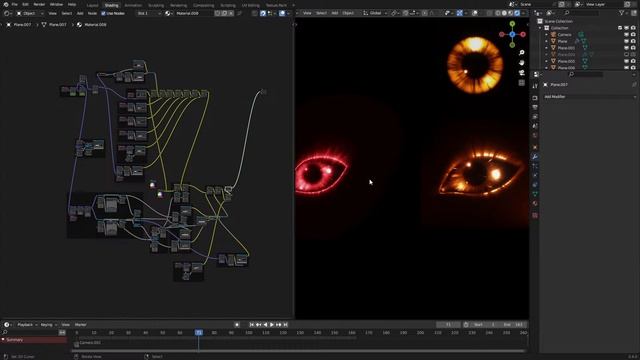Screen dimensions: 640x360
Task: Open the Tool properties tab
Action: point(535,86)
